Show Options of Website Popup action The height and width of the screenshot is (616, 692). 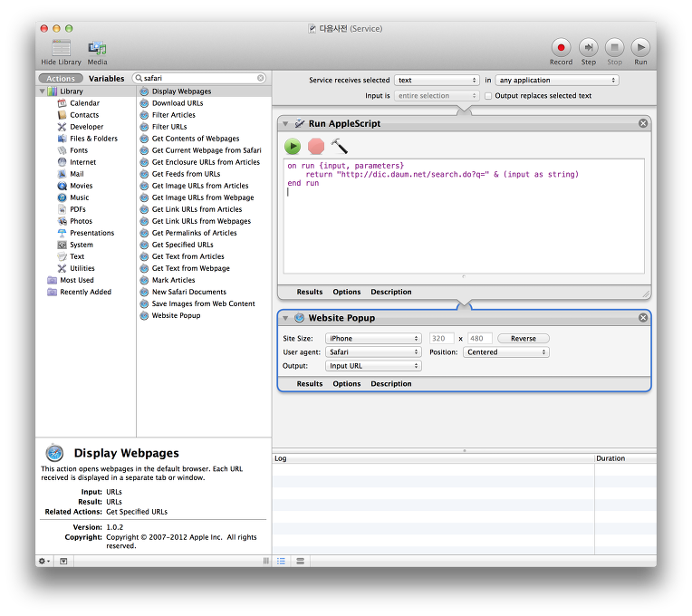(x=346, y=384)
